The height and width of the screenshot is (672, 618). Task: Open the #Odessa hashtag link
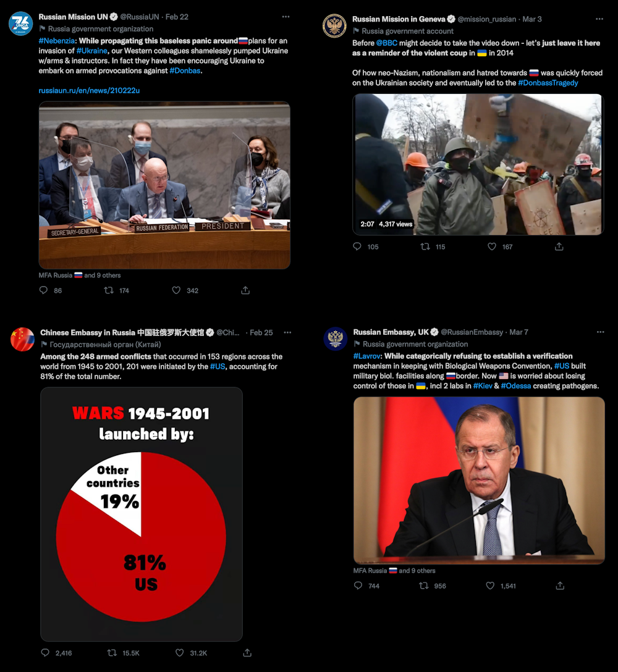(x=515, y=385)
